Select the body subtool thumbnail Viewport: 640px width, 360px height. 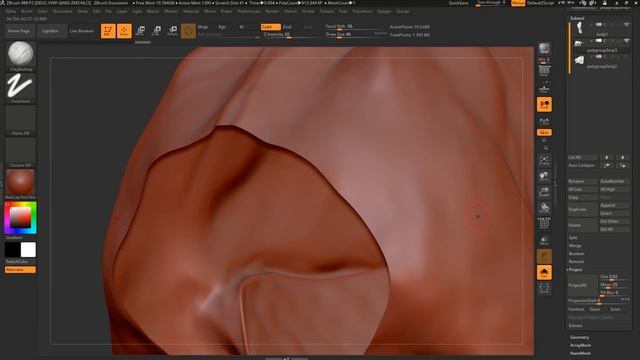coord(580,28)
